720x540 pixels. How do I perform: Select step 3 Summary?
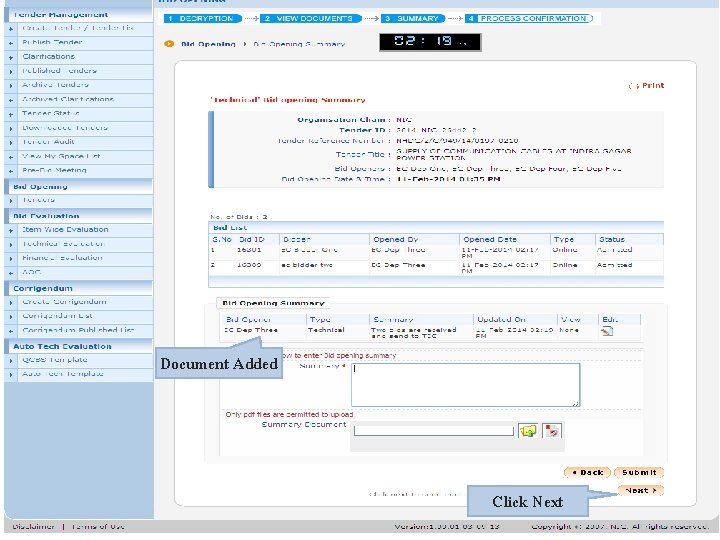pos(413,18)
